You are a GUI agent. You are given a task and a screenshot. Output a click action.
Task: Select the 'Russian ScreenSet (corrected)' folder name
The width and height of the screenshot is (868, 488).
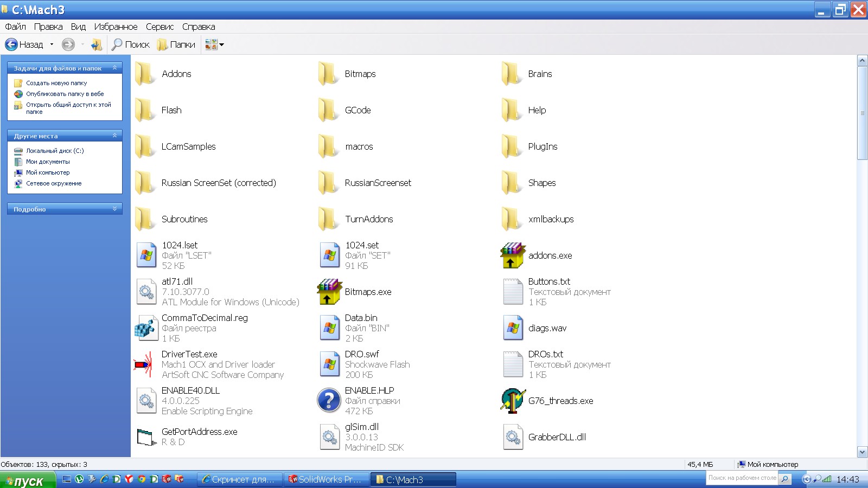pos(219,183)
